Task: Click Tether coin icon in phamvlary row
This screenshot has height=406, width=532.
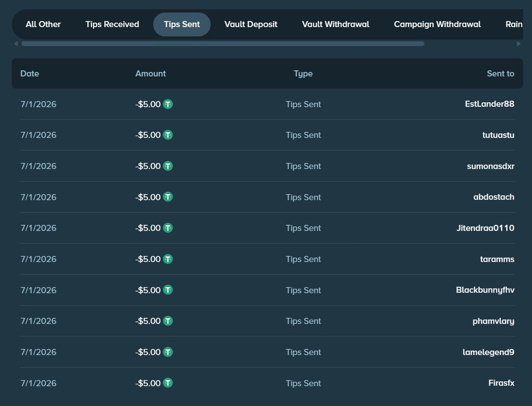Action: pos(168,321)
